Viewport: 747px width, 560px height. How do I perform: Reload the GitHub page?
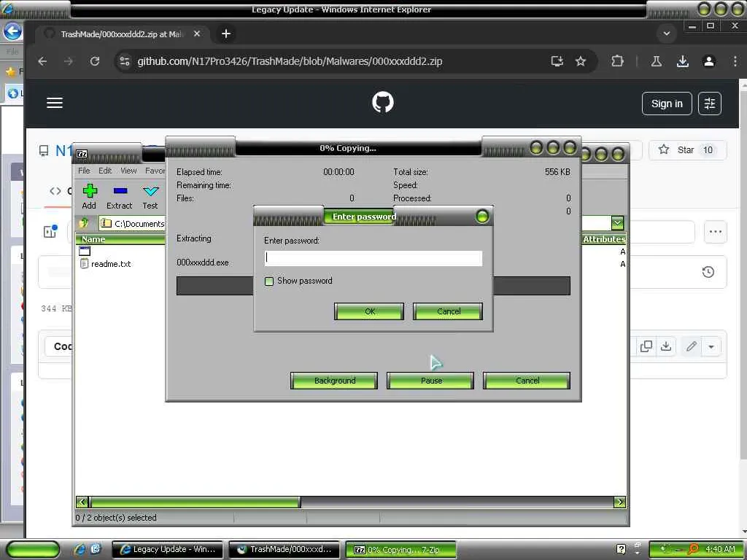click(95, 61)
